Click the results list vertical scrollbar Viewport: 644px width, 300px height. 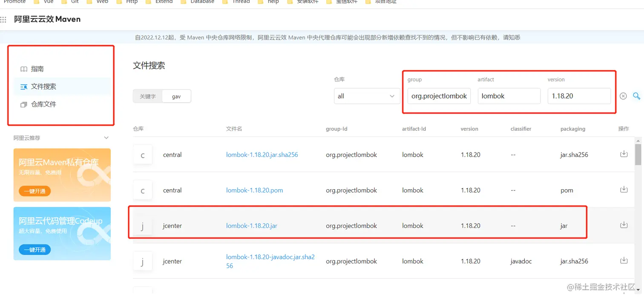(638, 154)
